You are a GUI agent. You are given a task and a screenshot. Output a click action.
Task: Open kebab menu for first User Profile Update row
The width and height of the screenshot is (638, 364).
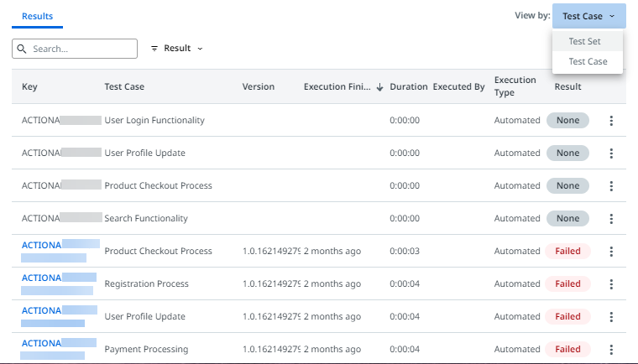coord(611,153)
